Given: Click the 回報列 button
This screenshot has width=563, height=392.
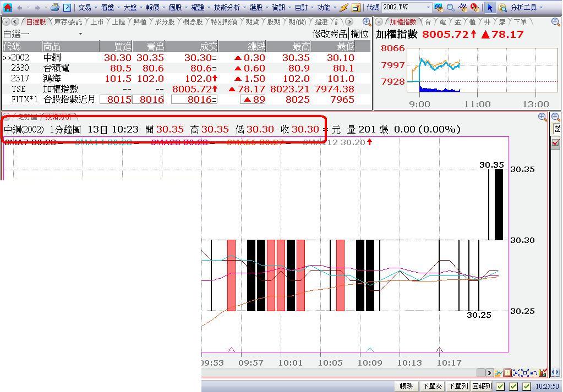Looking at the screenshot, I should coord(482,387).
